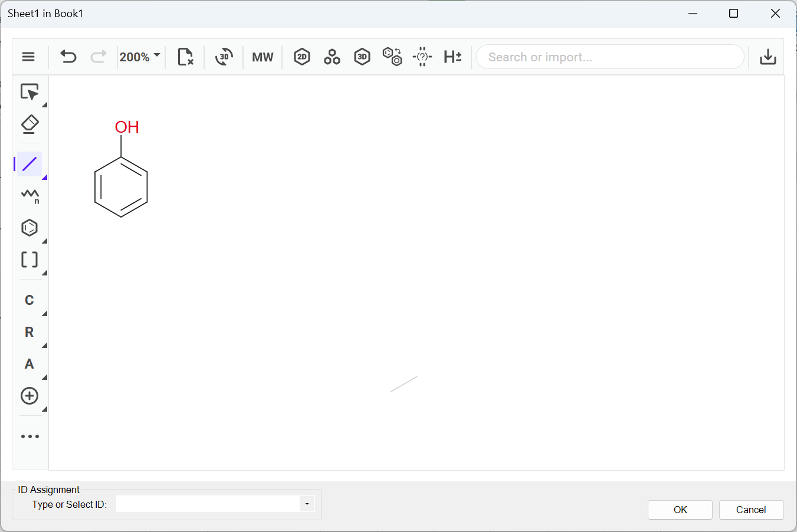Select the carbon atom C tool
The width and height of the screenshot is (797, 532).
(x=29, y=300)
